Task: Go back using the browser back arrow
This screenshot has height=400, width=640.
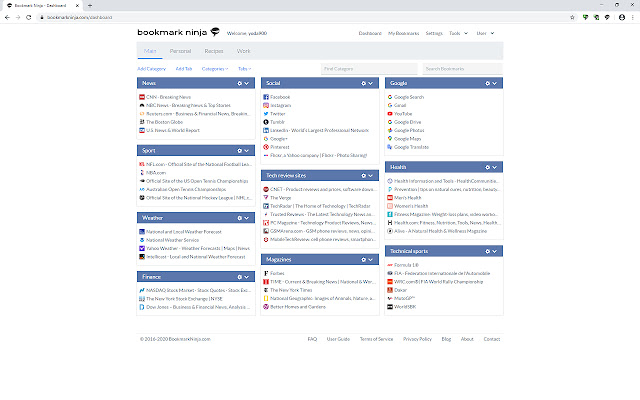Action: [7, 17]
